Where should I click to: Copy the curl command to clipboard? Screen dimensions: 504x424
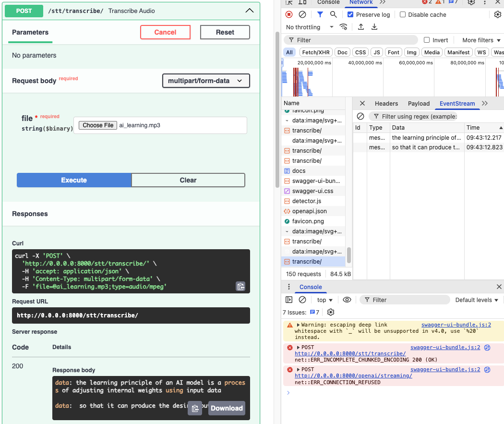click(x=240, y=287)
